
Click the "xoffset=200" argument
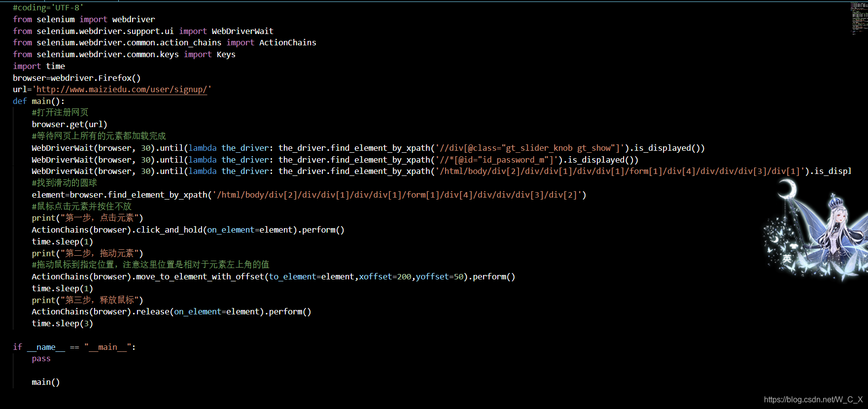[385, 276]
